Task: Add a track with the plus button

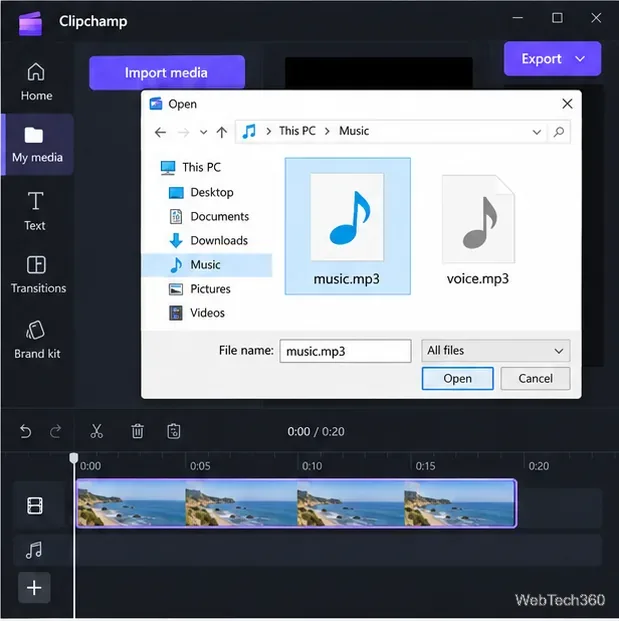Action: pyautogui.click(x=34, y=588)
